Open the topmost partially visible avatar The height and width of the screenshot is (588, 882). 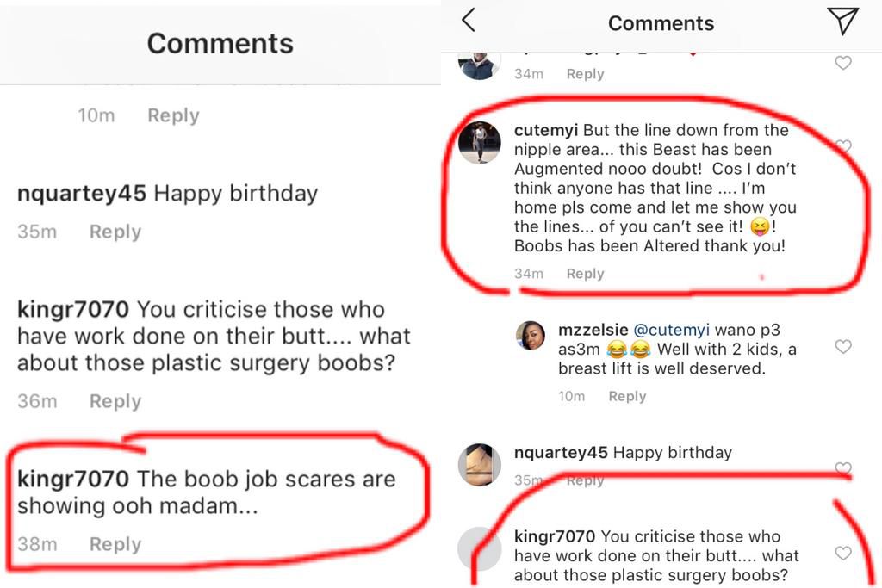click(x=480, y=65)
